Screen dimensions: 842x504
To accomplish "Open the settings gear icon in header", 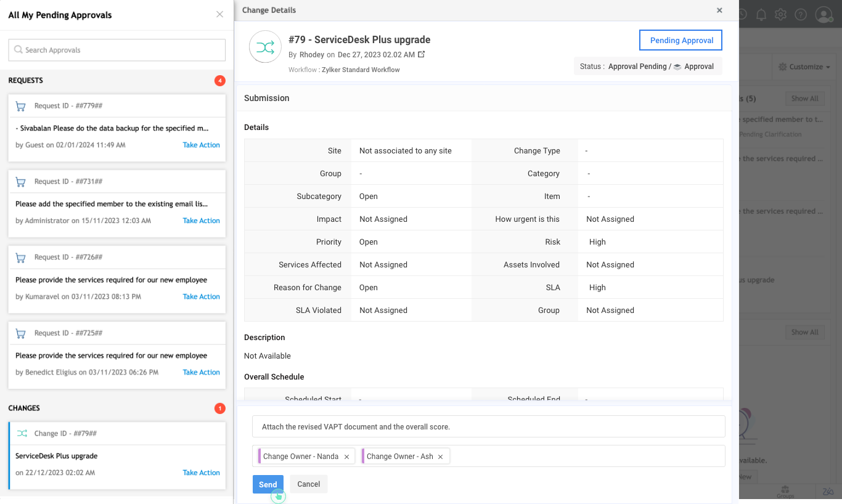I will pyautogui.click(x=781, y=14).
